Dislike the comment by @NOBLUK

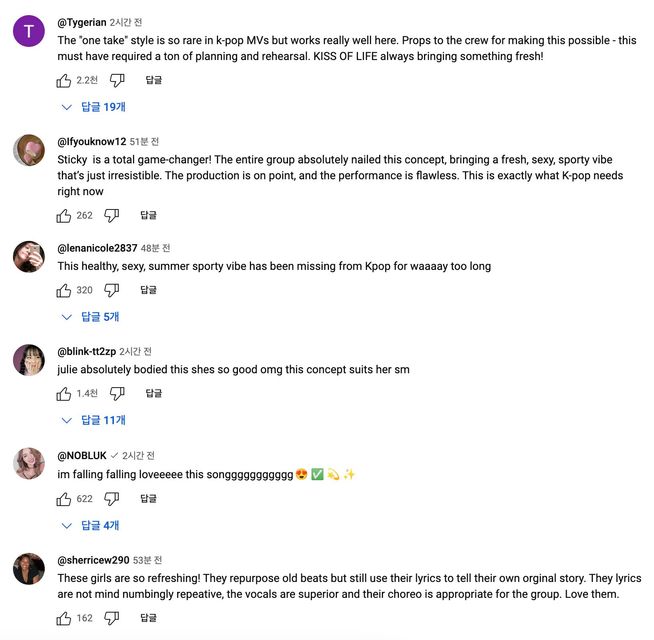(x=112, y=499)
